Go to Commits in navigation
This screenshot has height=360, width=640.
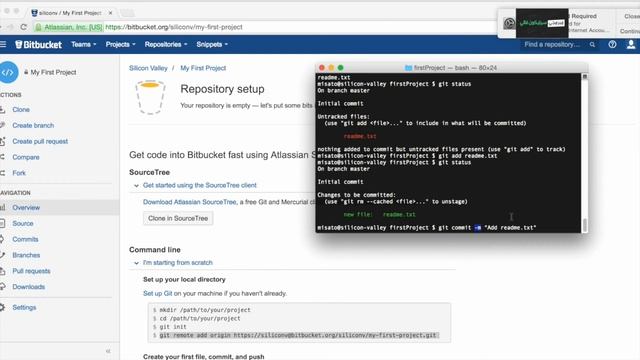pos(25,239)
